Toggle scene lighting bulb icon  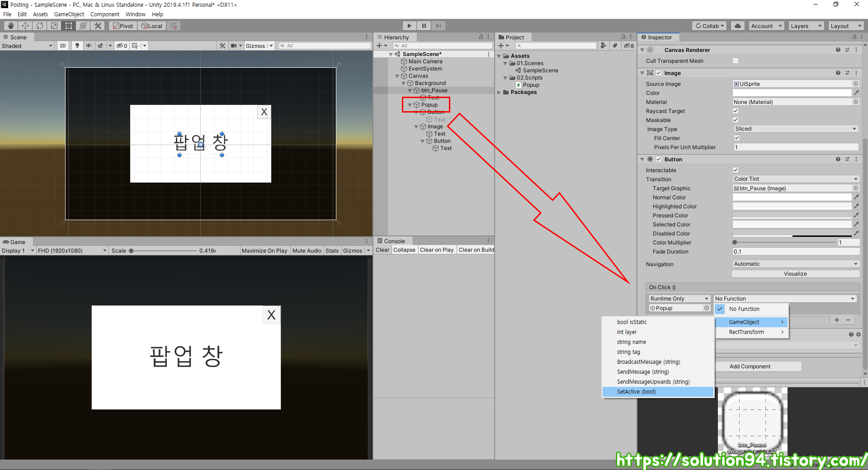77,46
